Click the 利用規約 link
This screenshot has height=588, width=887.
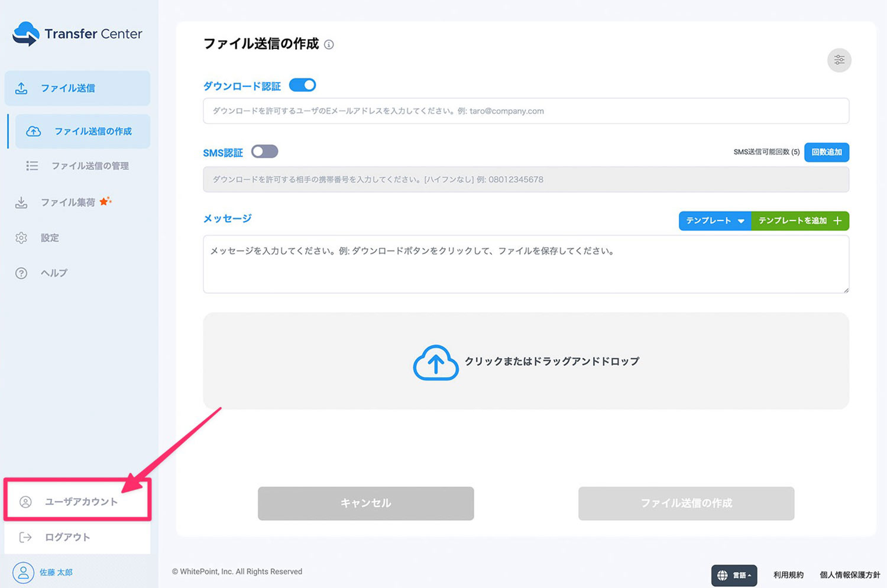tap(788, 574)
